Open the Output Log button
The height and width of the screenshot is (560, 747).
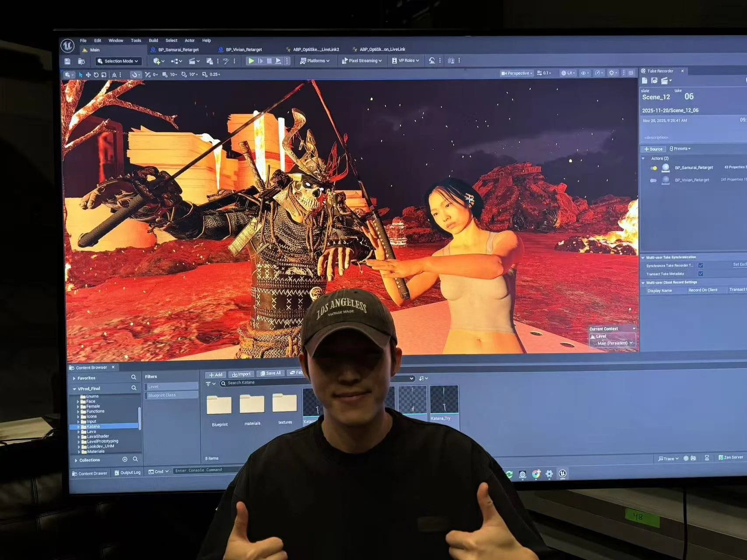(x=127, y=473)
